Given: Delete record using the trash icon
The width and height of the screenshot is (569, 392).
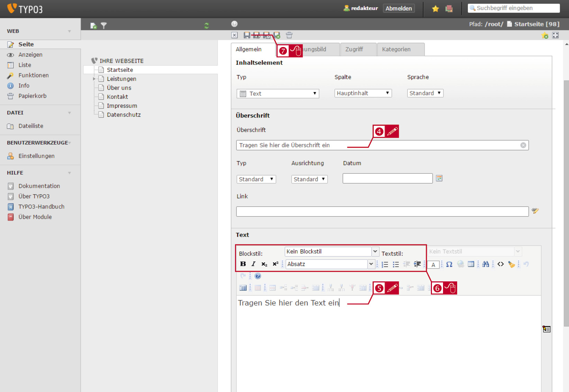Looking at the screenshot, I should point(289,35).
